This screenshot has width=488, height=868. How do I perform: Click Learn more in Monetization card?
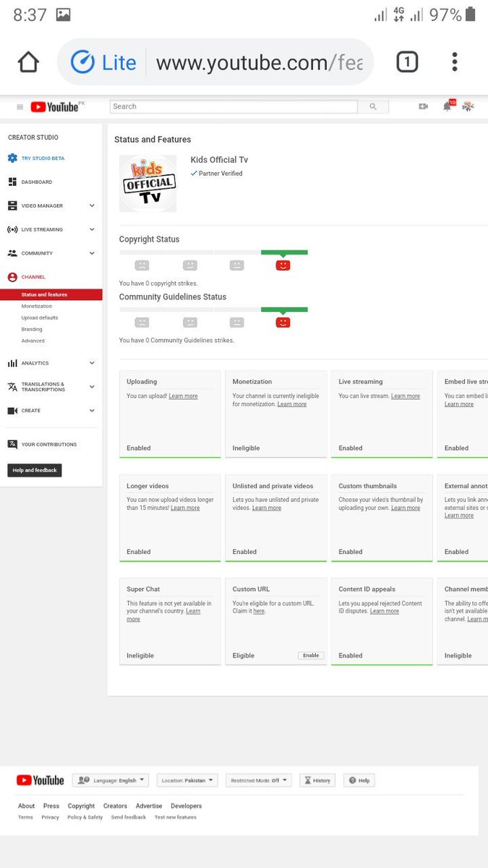point(292,404)
